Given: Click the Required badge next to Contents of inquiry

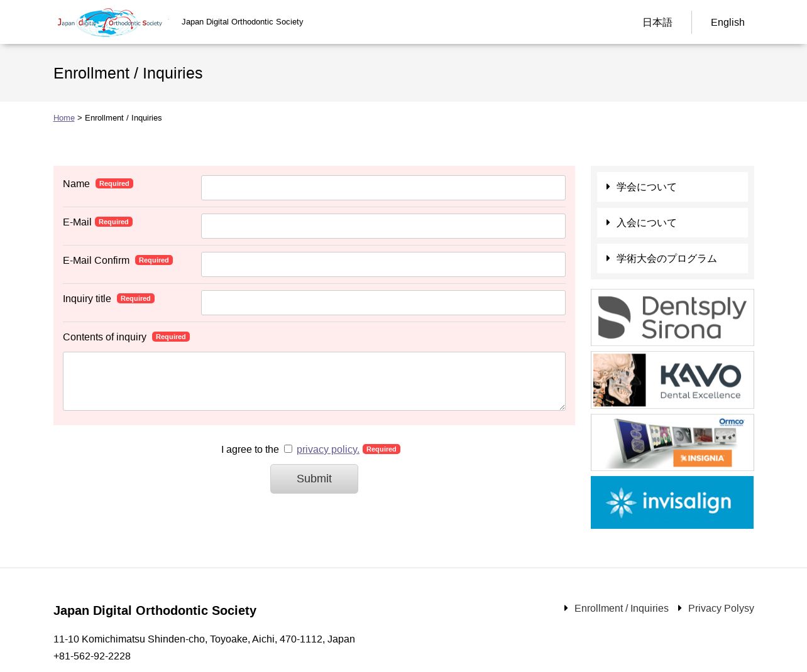Looking at the screenshot, I should tap(171, 337).
